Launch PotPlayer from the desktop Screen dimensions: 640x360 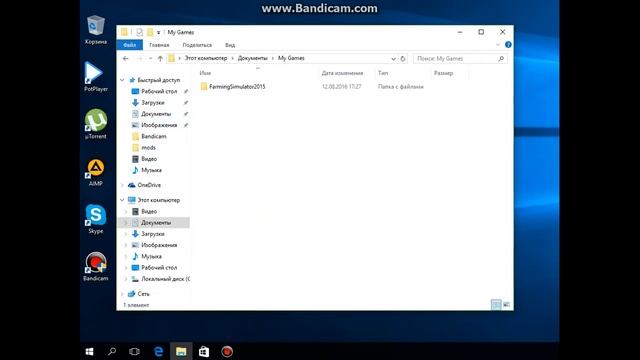coord(96,77)
